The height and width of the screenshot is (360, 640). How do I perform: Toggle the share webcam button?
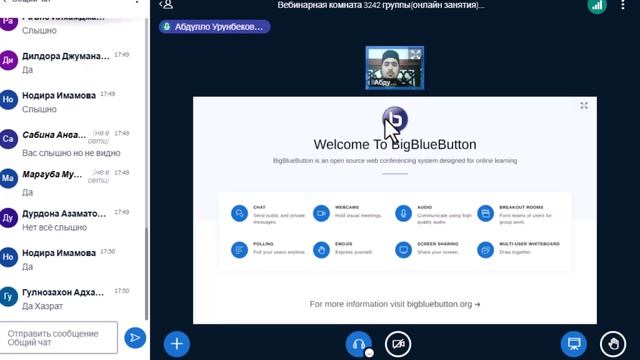click(398, 344)
